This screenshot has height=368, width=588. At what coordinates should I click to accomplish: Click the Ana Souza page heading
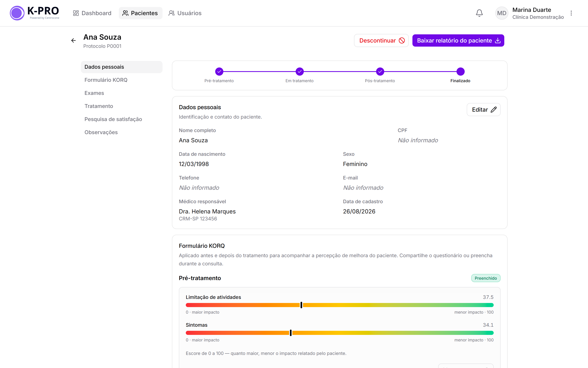[102, 37]
